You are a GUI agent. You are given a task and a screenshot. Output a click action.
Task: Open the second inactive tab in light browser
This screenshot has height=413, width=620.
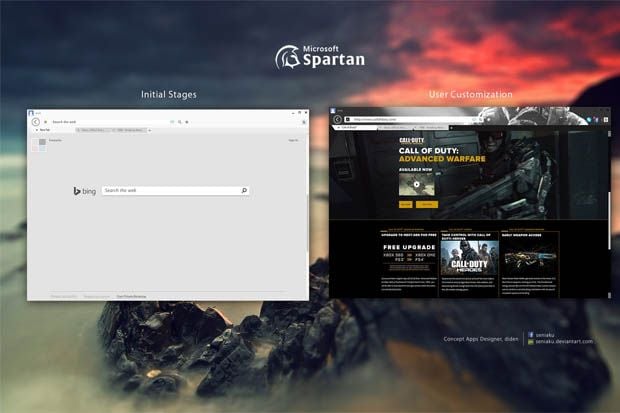pyautogui.click(x=92, y=130)
